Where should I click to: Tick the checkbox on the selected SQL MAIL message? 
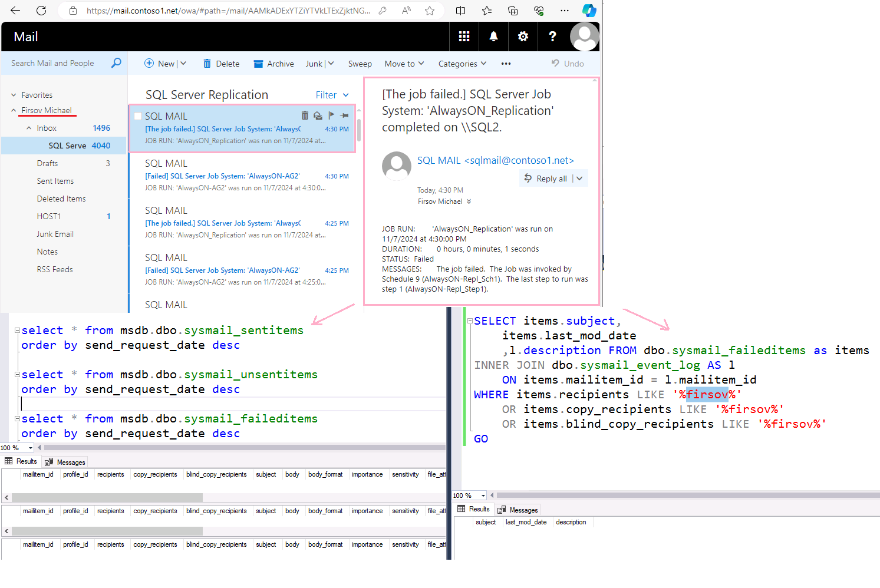click(138, 116)
